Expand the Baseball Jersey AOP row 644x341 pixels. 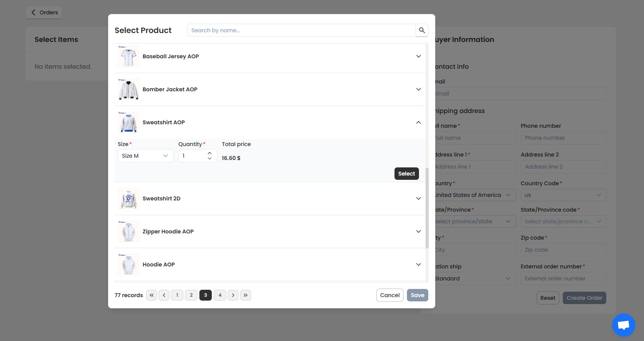coord(418,56)
